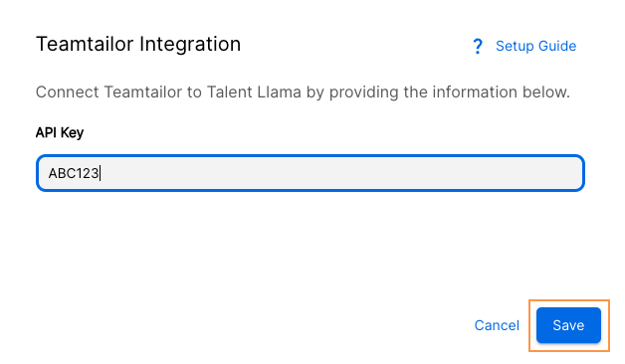The image size is (625, 364).
Task: Cancel the Teamtailor integration dialog
Action: point(497,325)
